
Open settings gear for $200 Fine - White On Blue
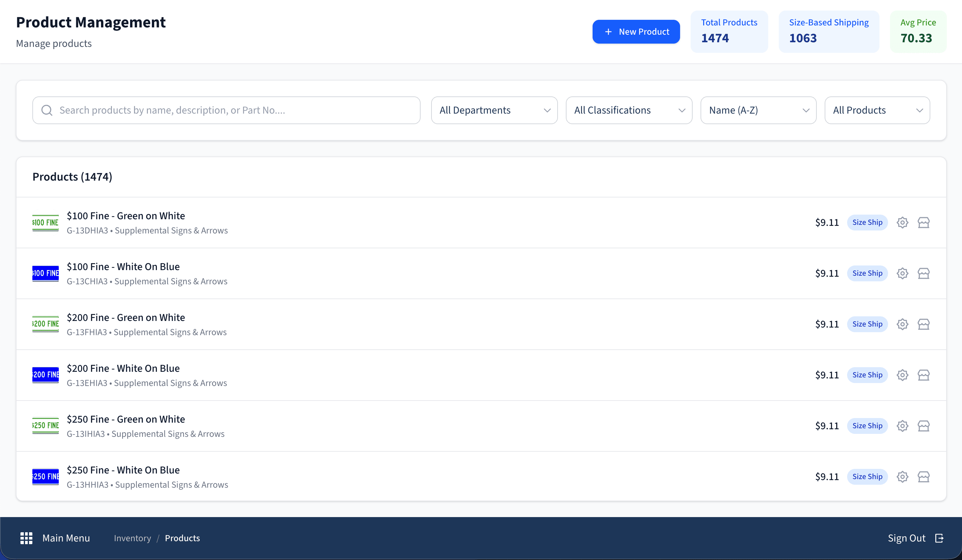[903, 375]
